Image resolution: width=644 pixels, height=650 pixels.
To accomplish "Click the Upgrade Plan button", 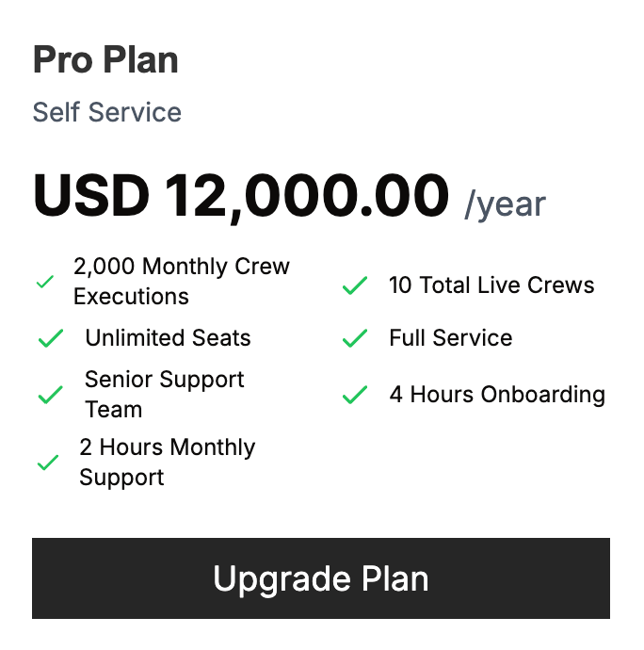I will pyautogui.click(x=320, y=578).
